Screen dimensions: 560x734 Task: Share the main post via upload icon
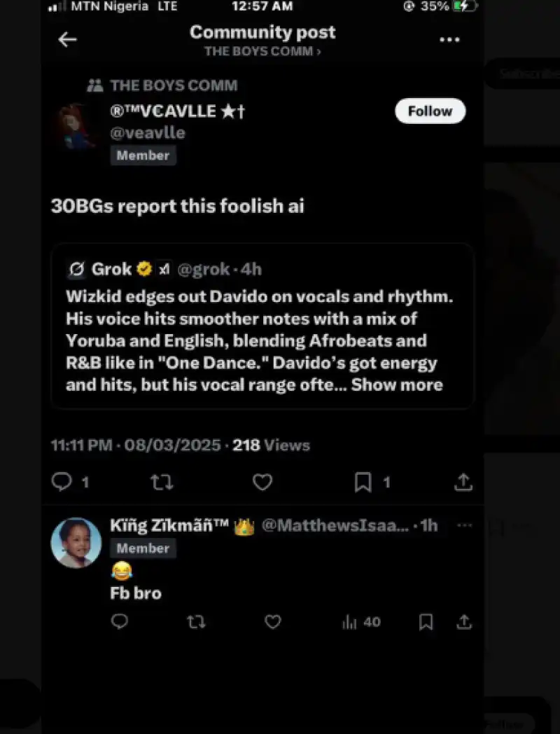pyautogui.click(x=463, y=482)
